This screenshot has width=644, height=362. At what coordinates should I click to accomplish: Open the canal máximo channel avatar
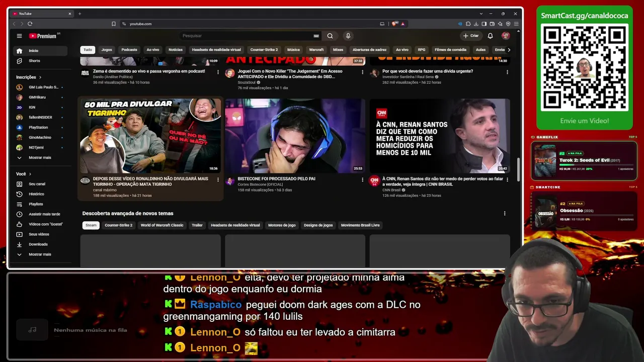(85, 181)
